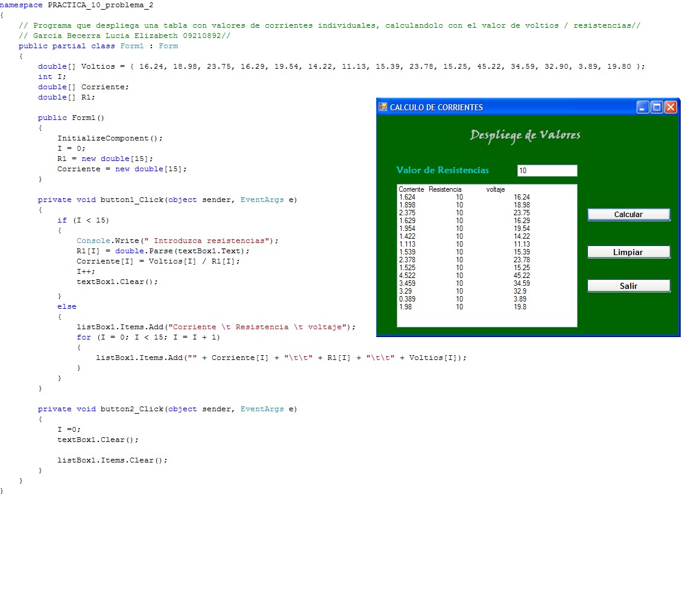Image resolution: width=700 pixels, height=603 pixels.
Task: Click the Despliege de Valores heading
Action: (525, 136)
